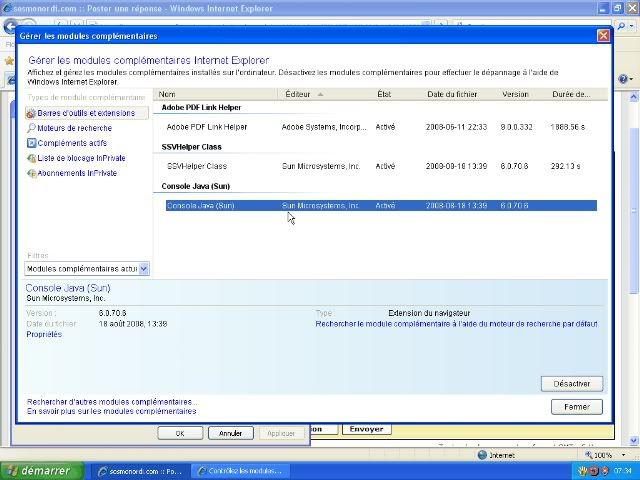The width and height of the screenshot is (640, 480).
Task: Select Abonnements InPrivate category
Action: click(x=77, y=173)
